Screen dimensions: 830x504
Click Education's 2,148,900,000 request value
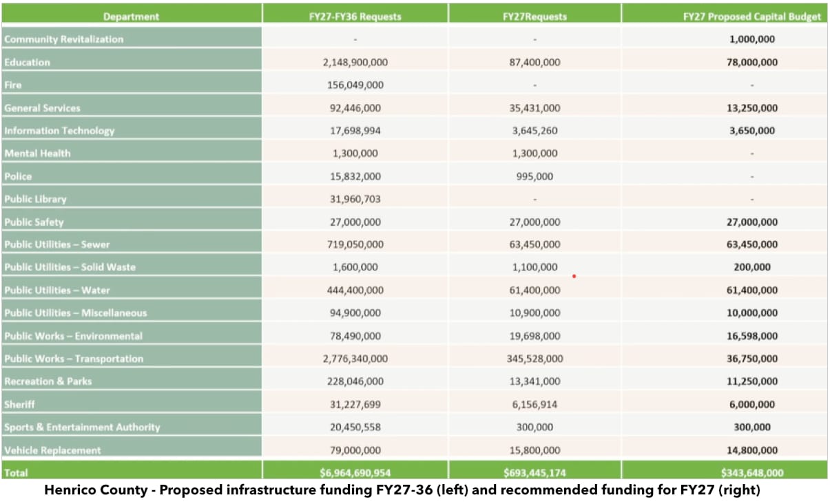click(x=355, y=62)
